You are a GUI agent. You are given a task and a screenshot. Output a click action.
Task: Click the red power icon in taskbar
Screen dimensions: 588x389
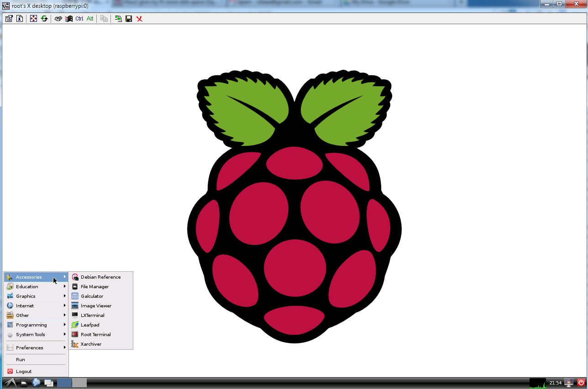pyautogui.click(x=581, y=383)
